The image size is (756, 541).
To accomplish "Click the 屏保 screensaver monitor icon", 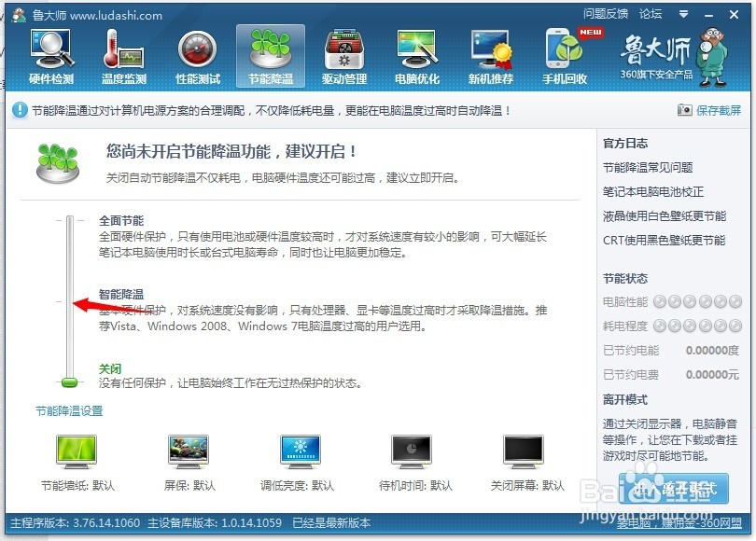I will click(x=188, y=452).
